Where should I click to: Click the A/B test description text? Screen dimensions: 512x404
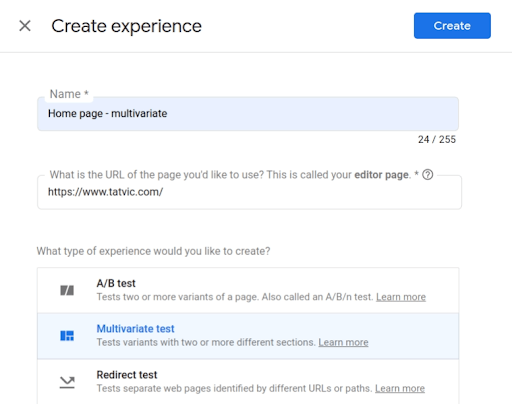tap(235, 297)
